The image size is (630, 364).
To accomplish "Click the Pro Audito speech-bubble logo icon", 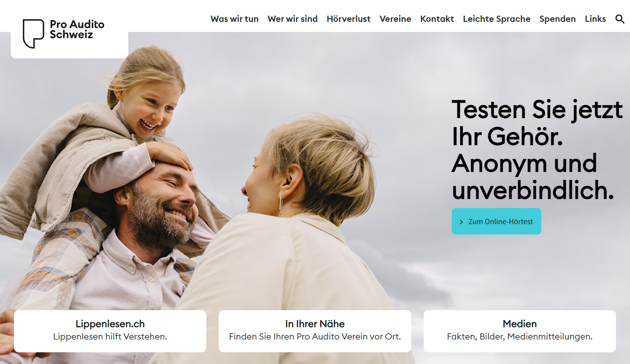I will click(x=33, y=34).
